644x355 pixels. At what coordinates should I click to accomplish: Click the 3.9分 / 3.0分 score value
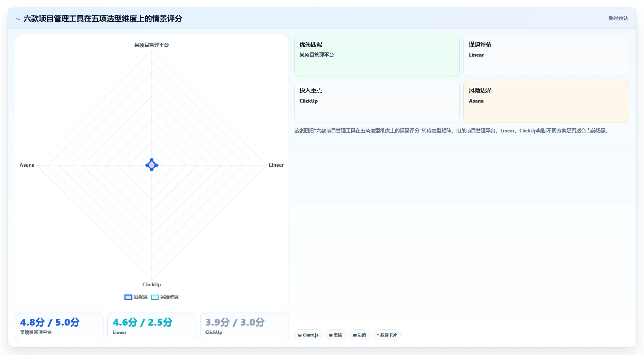235,322
